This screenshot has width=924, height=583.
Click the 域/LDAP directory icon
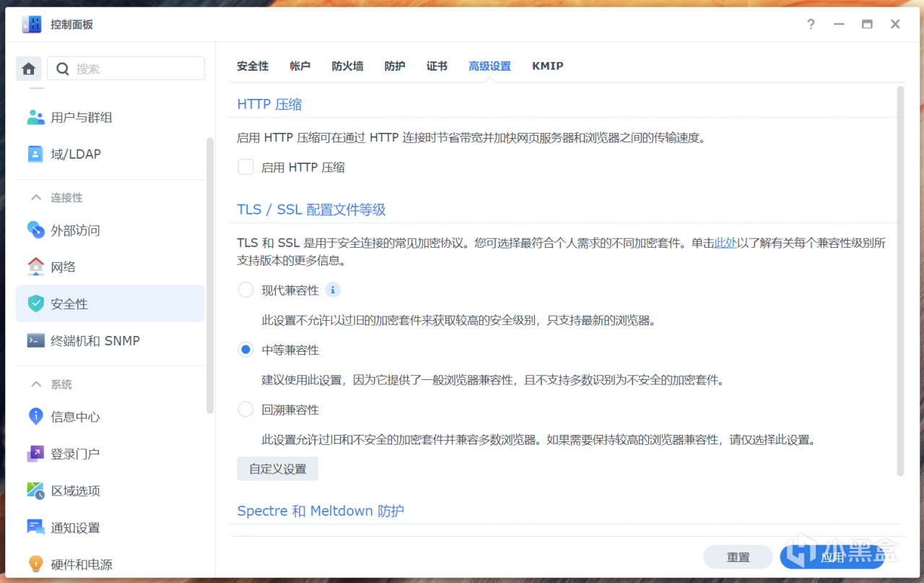coord(35,154)
